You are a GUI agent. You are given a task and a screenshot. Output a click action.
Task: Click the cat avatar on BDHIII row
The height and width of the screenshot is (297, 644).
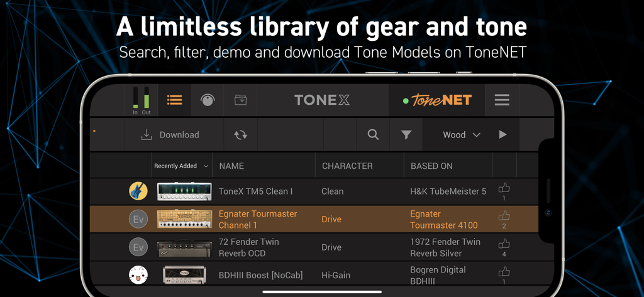pos(138,275)
